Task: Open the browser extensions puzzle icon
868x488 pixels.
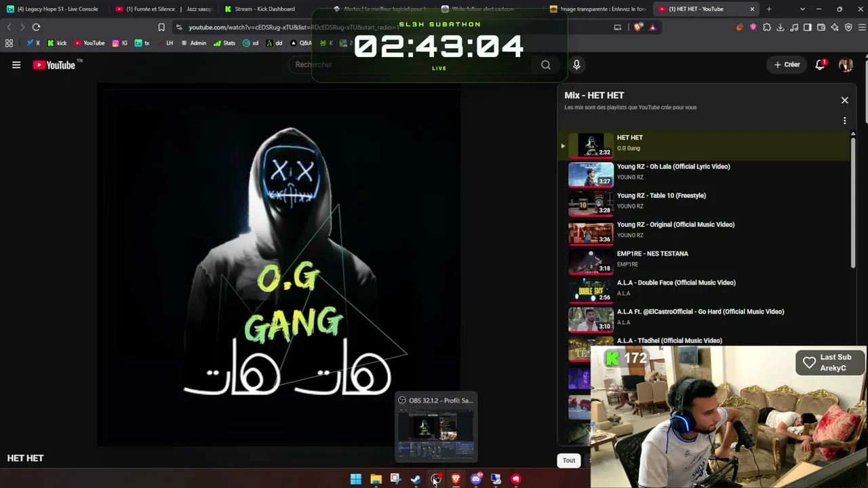Action: 767,27
